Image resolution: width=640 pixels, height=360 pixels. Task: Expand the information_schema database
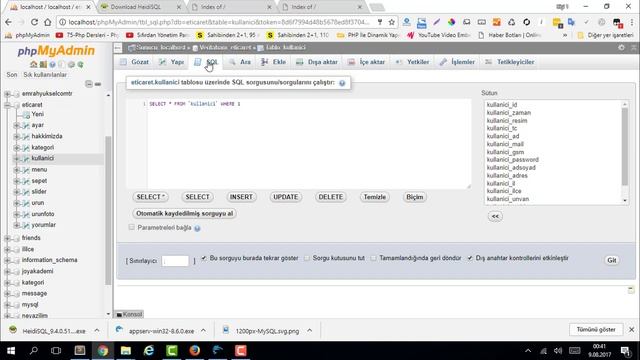7,260
